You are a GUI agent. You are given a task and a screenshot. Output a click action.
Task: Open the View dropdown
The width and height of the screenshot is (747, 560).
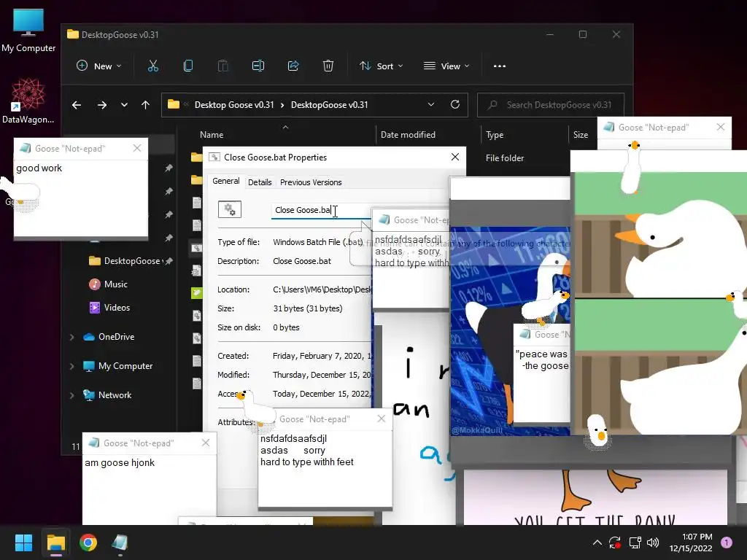(446, 66)
